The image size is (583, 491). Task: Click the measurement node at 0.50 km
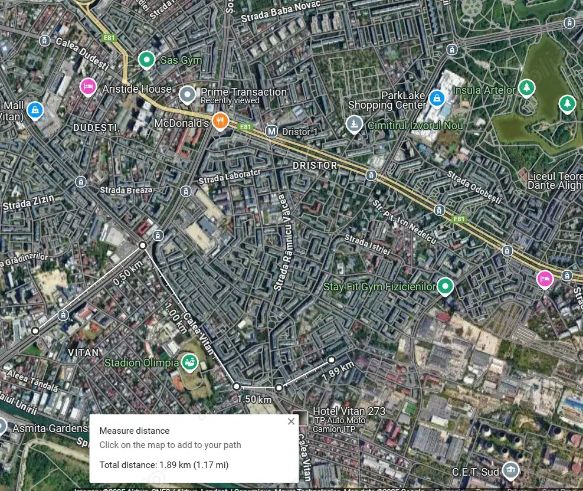click(x=142, y=245)
